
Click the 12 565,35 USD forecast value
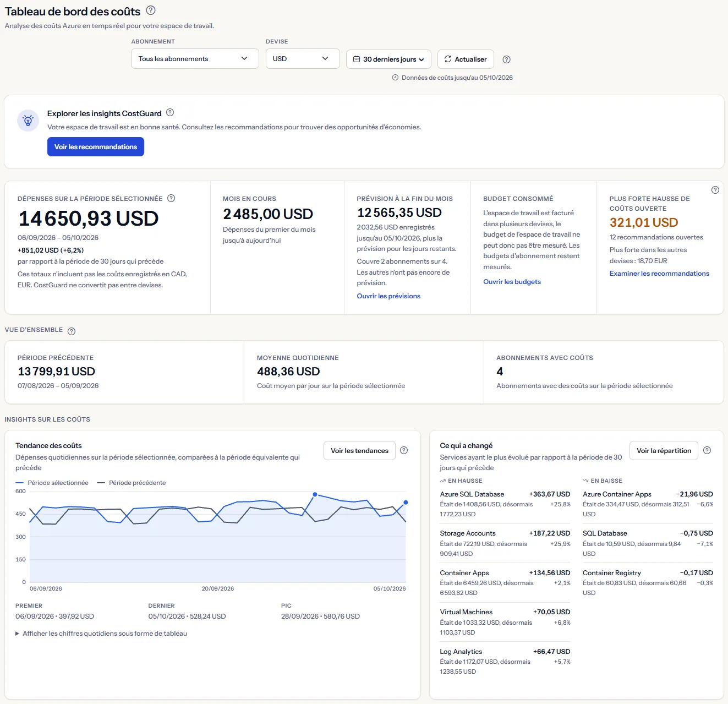pos(399,213)
